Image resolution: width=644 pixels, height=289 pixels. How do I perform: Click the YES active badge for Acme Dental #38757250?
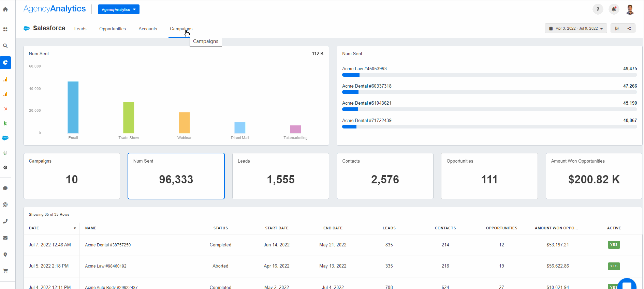point(614,245)
